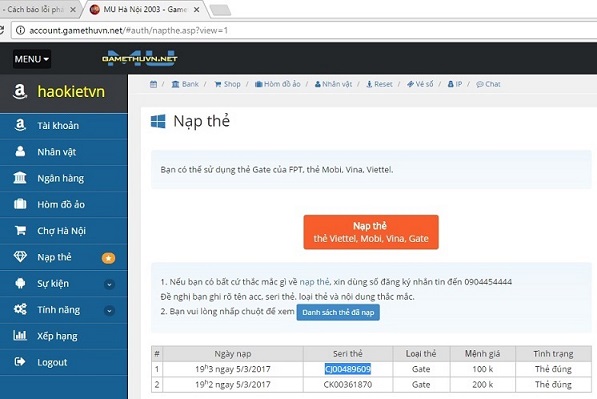Image resolution: width=597 pixels, height=399 pixels.
Task: Click the Logout arrow icon
Action: point(20,362)
